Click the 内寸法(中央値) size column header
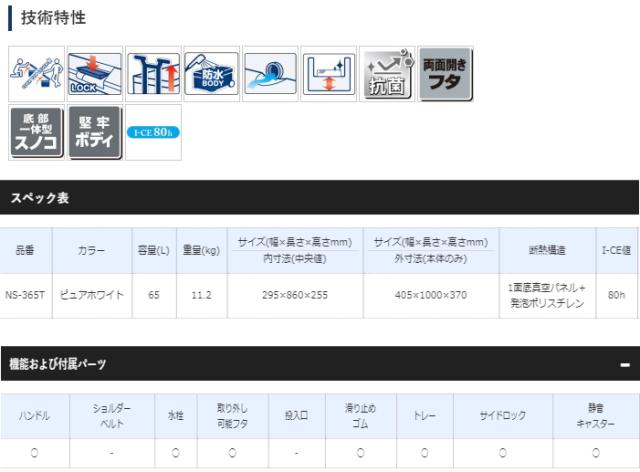Screen dimensions: 640x472 point(295,250)
